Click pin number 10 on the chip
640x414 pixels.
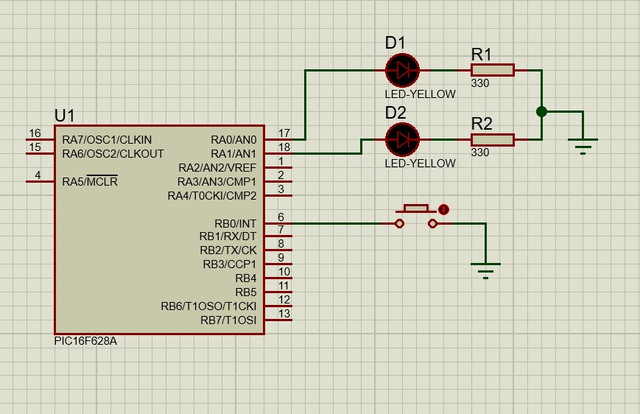[284, 272]
